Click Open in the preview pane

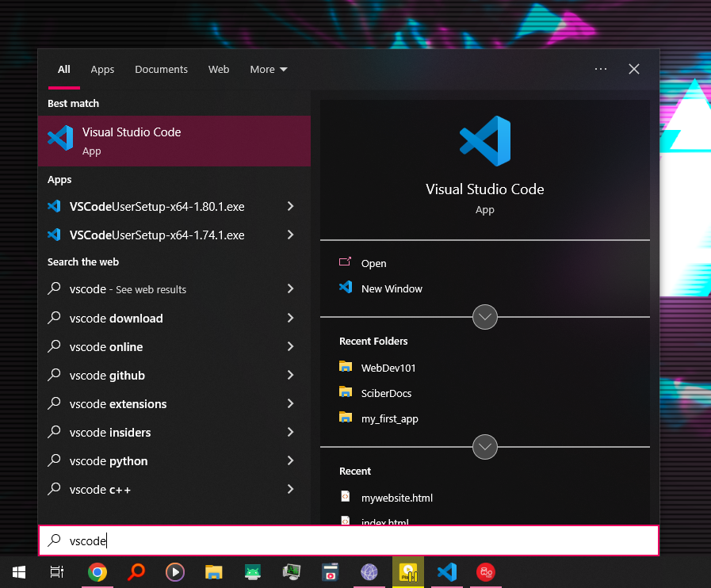pos(373,263)
